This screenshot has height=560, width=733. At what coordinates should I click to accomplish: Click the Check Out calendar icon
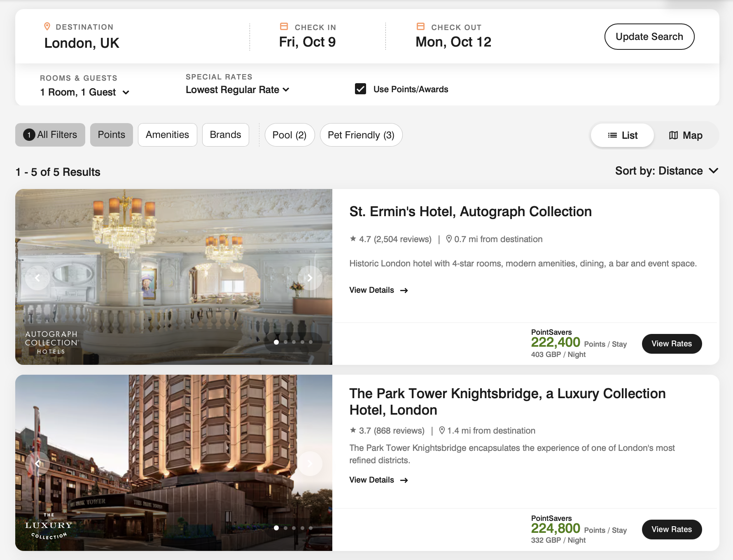420,26
